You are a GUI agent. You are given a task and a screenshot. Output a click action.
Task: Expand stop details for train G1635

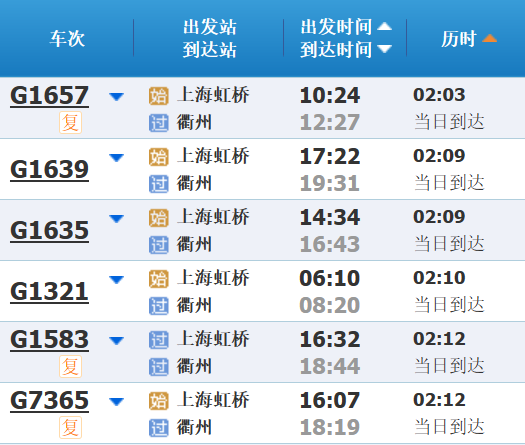(x=117, y=219)
